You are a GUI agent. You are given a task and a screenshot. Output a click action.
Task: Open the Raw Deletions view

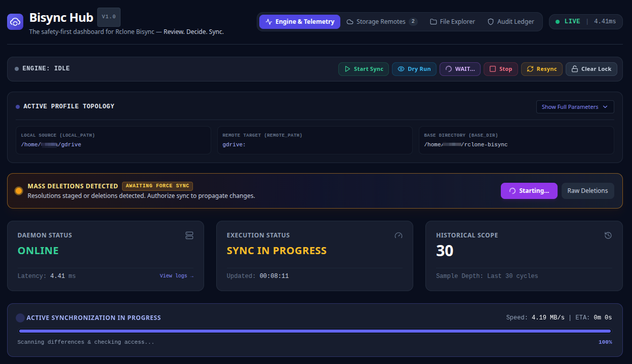[x=587, y=191]
